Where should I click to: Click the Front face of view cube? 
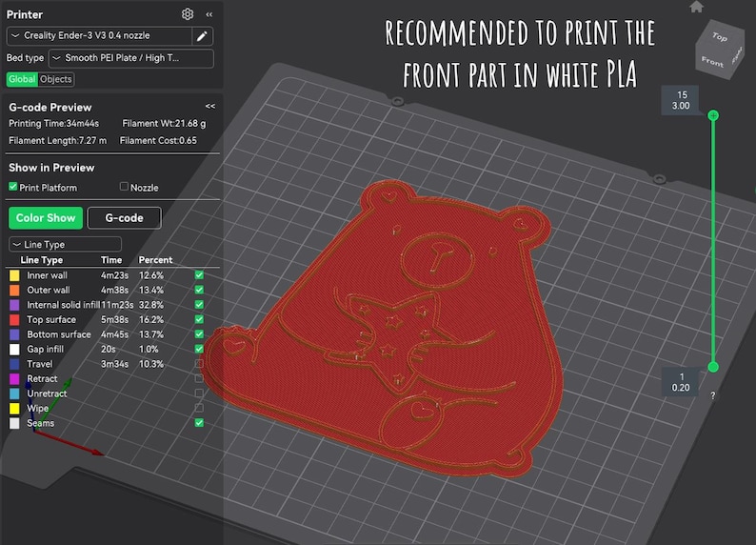point(712,62)
